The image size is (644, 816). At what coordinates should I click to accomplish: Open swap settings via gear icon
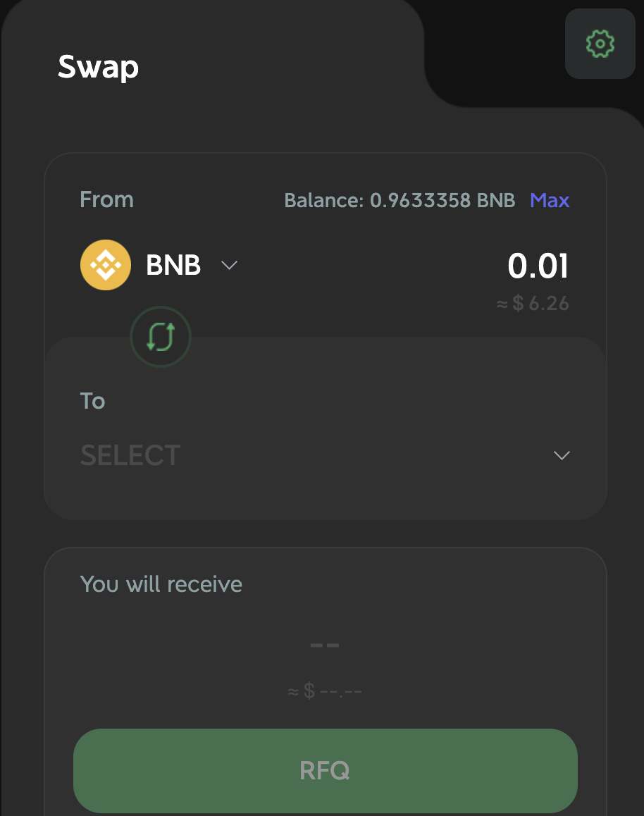coord(600,44)
